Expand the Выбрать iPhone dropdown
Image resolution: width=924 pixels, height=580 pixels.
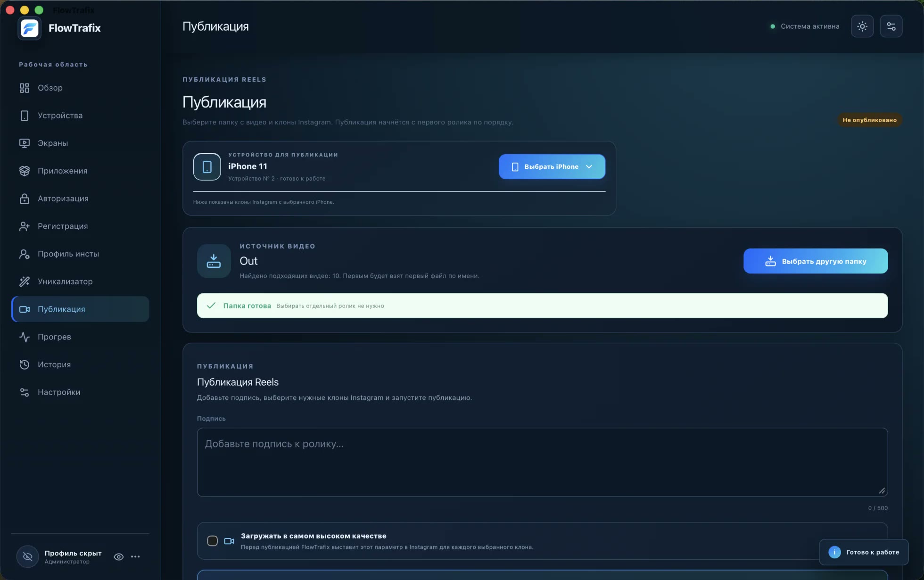point(552,166)
